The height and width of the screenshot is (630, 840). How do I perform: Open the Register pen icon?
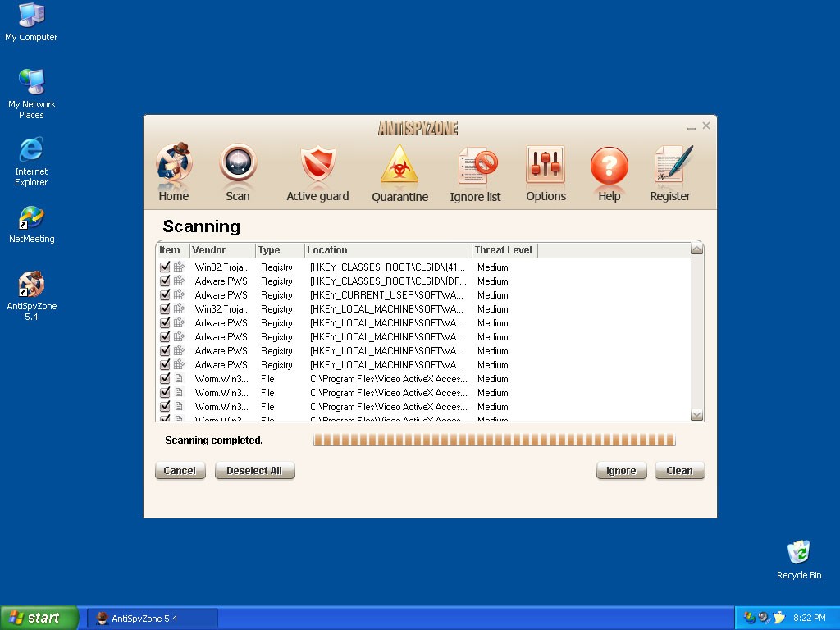click(x=671, y=166)
